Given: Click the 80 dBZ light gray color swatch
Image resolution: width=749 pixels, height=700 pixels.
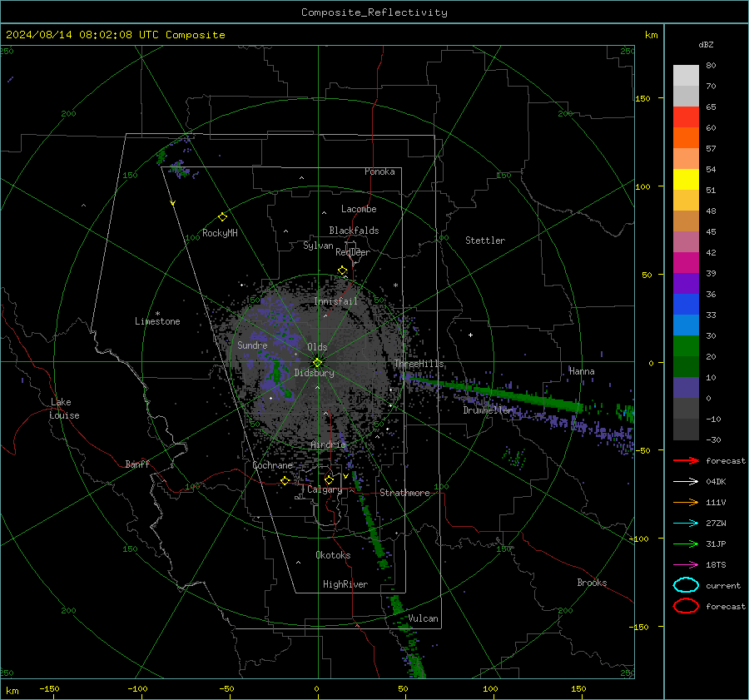Looking at the screenshot, I should pyautogui.click(x=686, y=76).
